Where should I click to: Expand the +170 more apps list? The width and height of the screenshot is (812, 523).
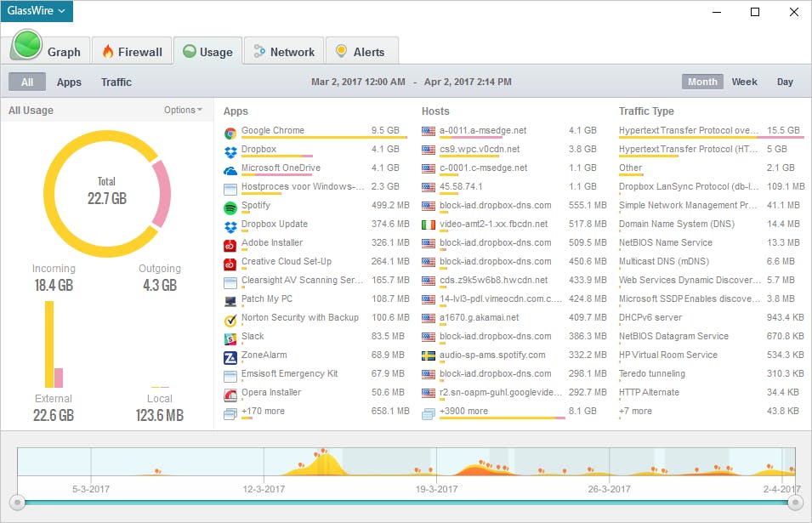(263, 411)
